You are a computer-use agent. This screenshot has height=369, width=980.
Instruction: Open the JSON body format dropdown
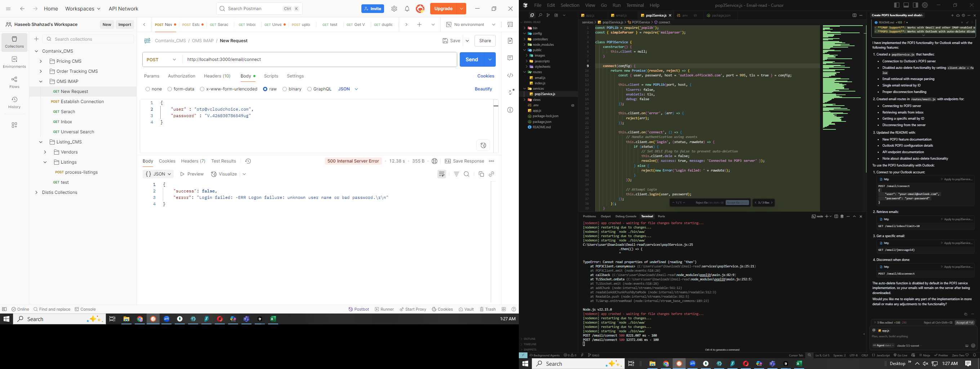pos(348,89)
